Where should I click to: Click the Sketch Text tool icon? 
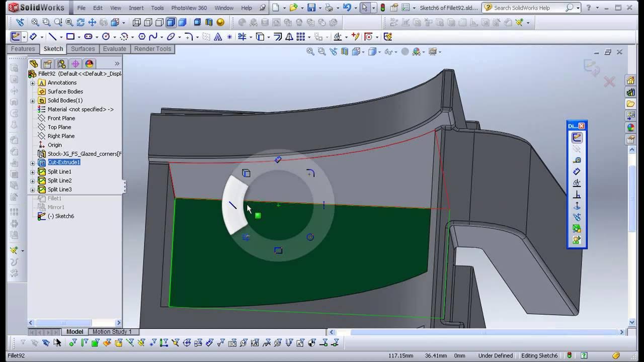[x=218, y=37]
